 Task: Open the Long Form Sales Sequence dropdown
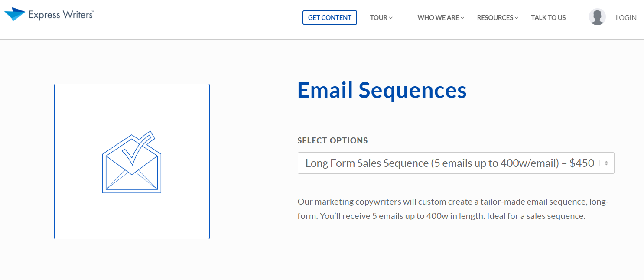(456, 163)
